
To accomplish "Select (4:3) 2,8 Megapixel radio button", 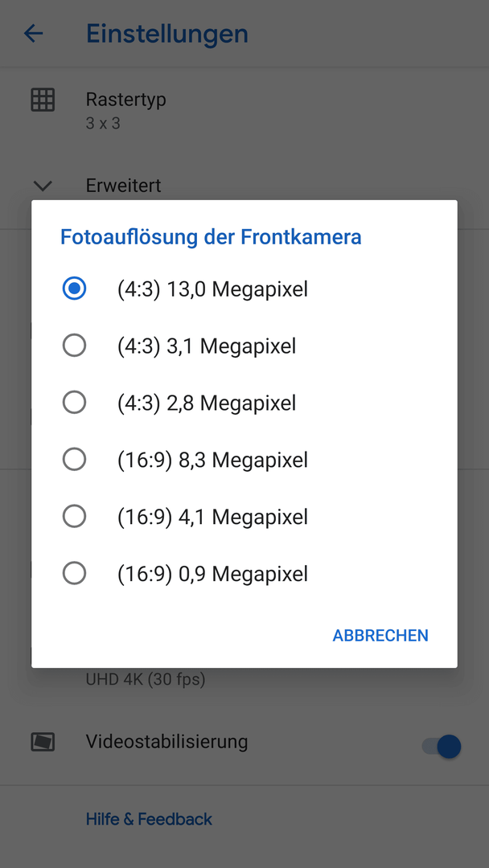I will 74,403.
